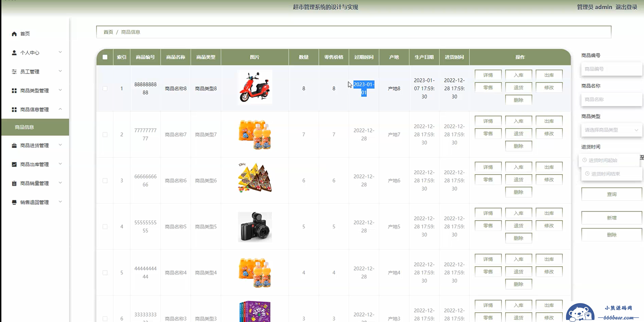Open the 员工管理 menu label
Screen dimensions: 644x322
pyautogui.click(x=30, y=72)
